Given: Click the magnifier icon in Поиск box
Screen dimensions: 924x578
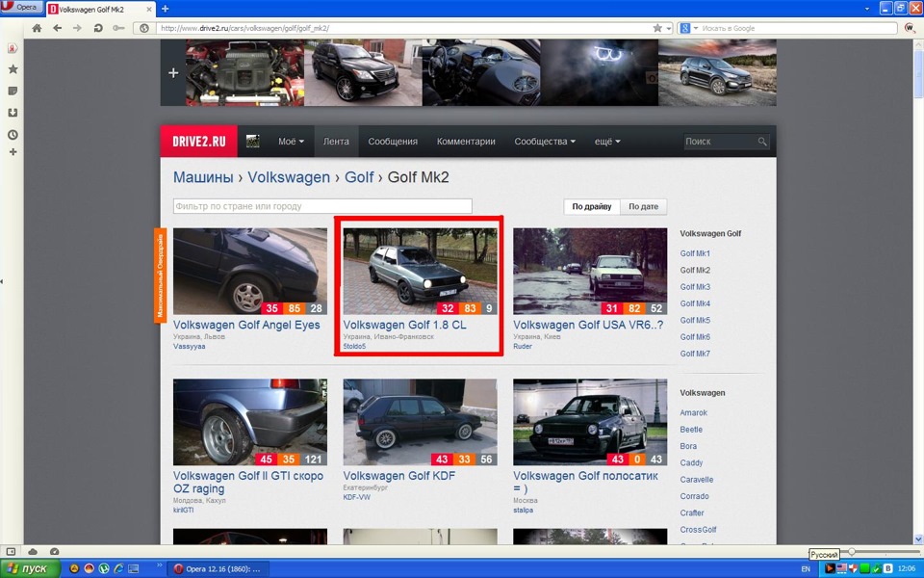Looking at the screenshot, I should (x=762, y=142).
